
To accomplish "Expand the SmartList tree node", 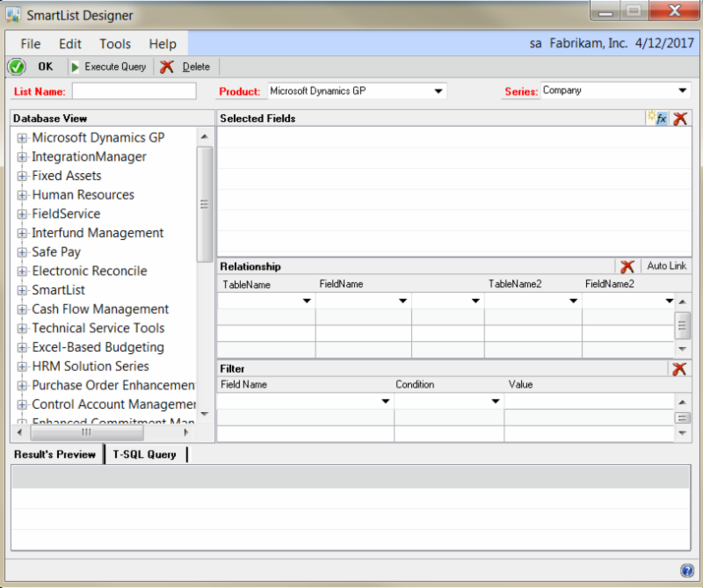I will pyautogui.click(x=21, y=291).
